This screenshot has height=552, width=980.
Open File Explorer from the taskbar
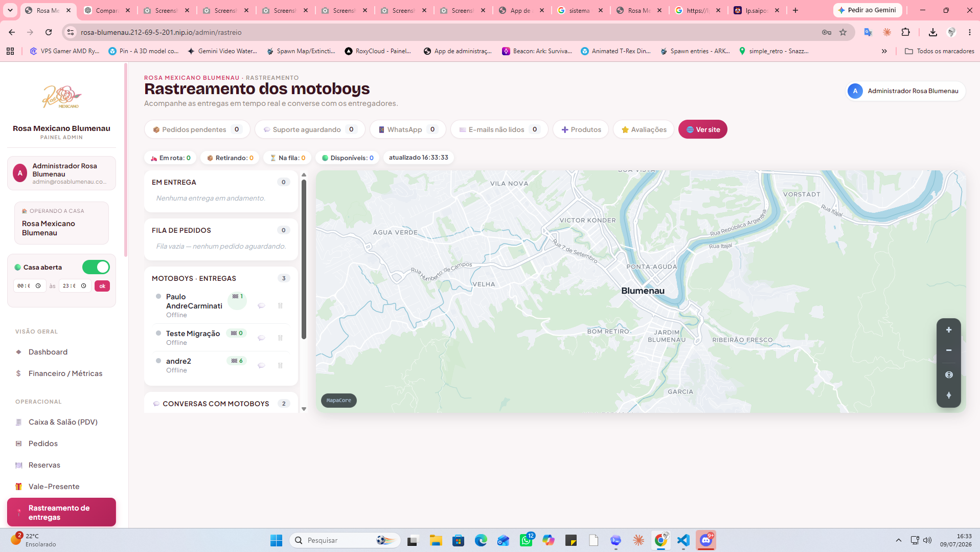tap(436, 540)
